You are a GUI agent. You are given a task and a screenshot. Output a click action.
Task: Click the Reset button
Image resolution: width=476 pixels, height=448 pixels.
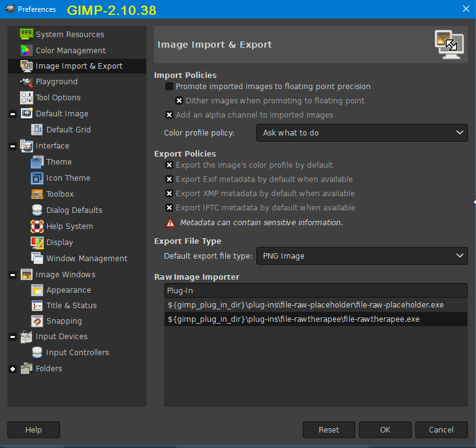pos(329,429)
